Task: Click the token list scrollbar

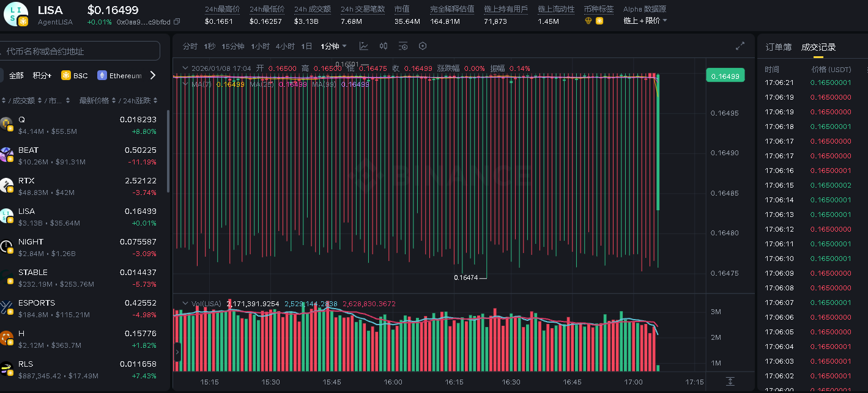Action: pos(168,153)
